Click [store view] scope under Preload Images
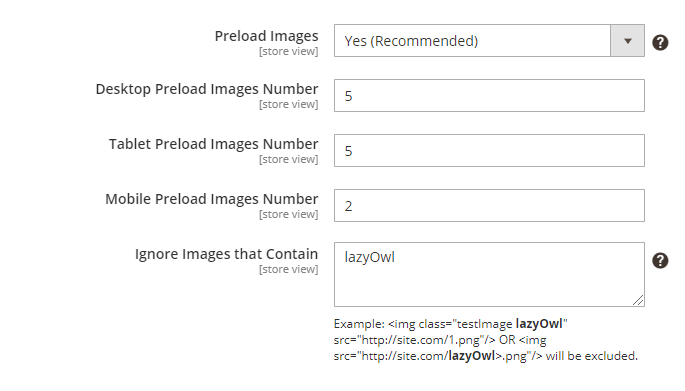This screenshot has height=391, width=685. (288, 52)
